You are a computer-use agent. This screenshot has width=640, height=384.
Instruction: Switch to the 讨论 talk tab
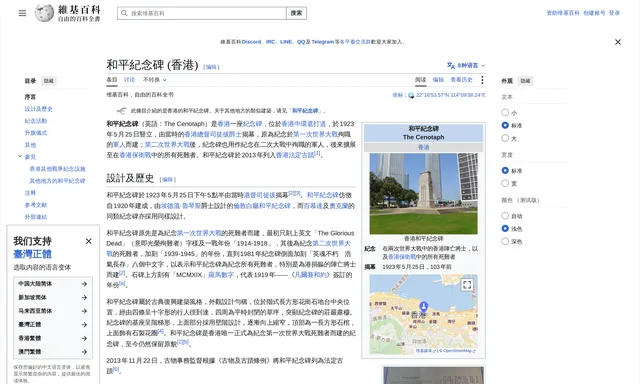[x=129, y=80]
